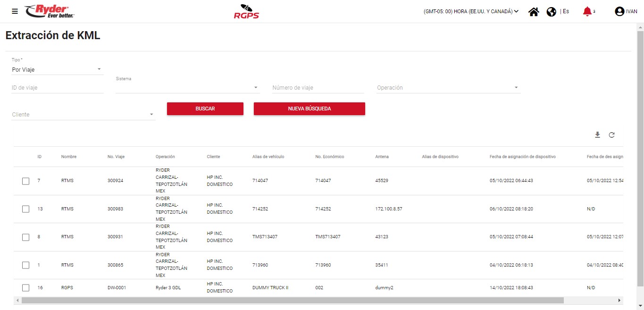This screenshot has width=644, height=310.
Task: Open the Tipo dropdown showing Por Viaje
Action: pos(57,69)
